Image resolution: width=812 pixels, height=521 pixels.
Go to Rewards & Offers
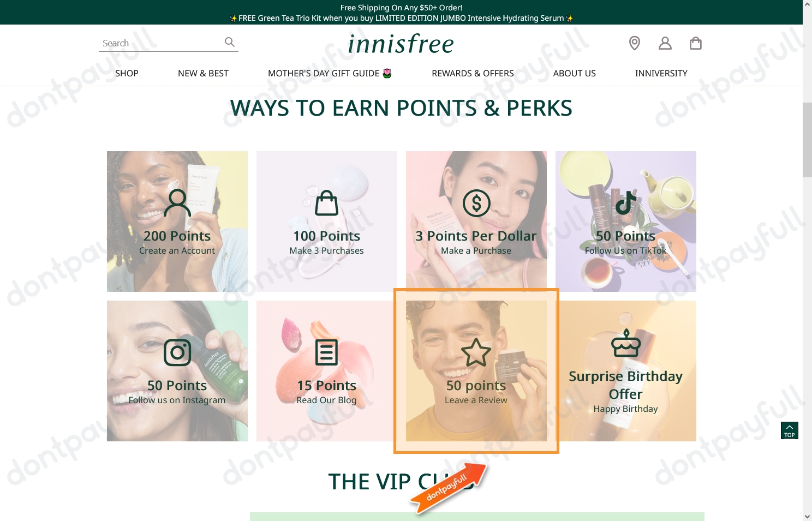click(x=473, y=73)
